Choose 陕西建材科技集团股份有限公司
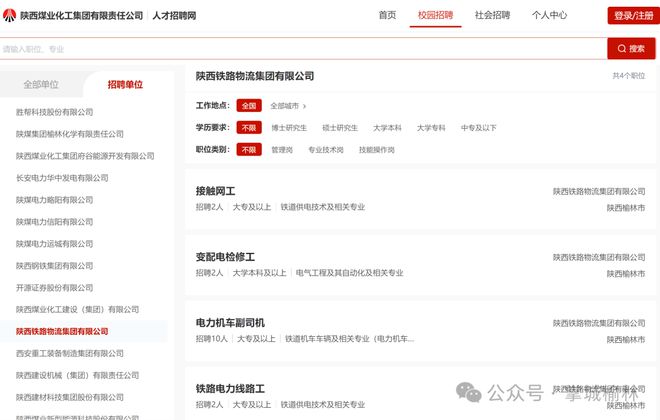 69,397
